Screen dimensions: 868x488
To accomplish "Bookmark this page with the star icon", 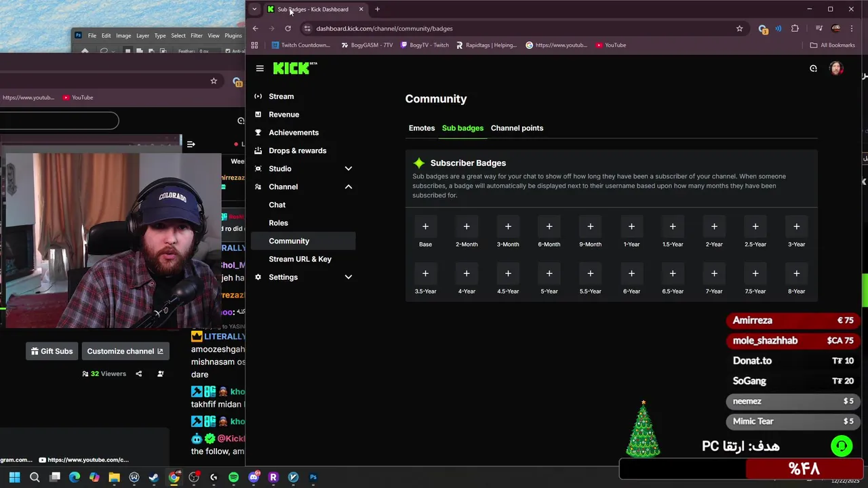I will click(739, 28).
